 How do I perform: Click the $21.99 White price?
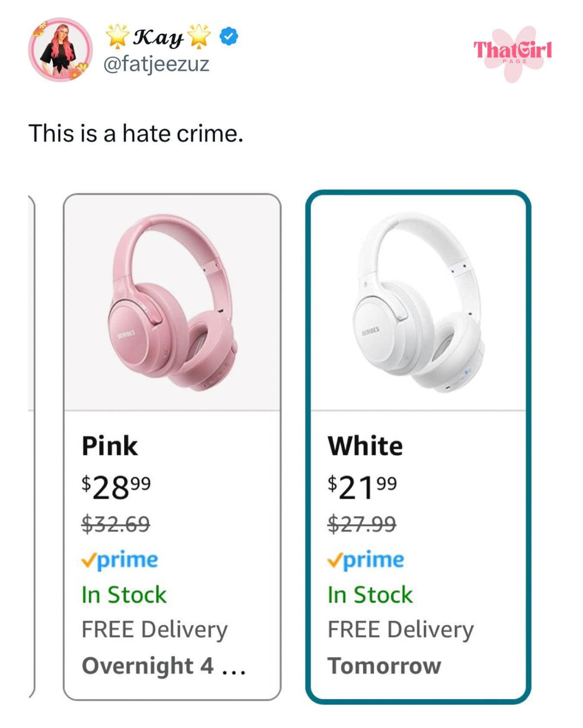[362, 487]
